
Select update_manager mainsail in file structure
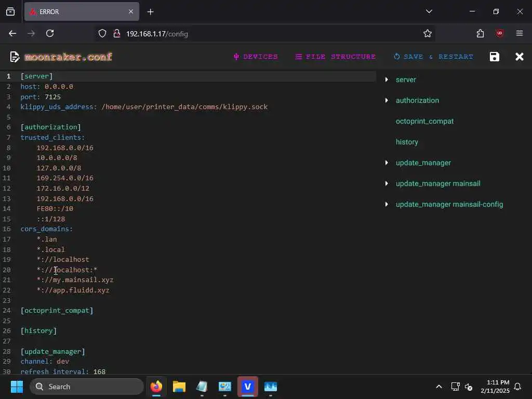click(437, 183)
